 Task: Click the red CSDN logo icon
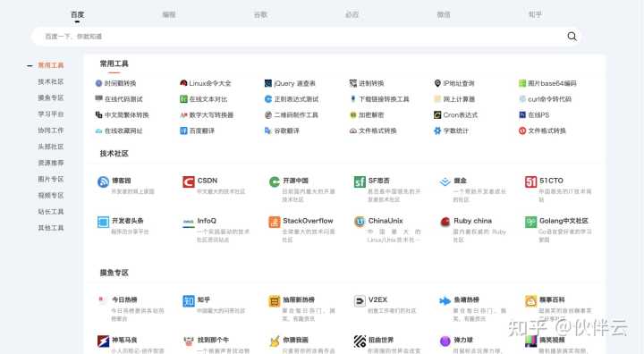[189, 181]
